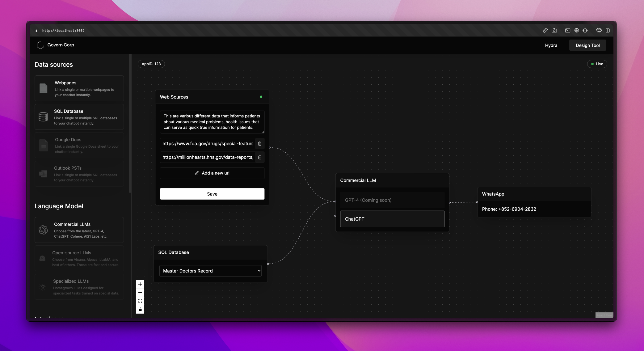Click the left sidebar vertical scrollbar
Image resolution: width=644 pixels, height=351 pixels.
130,124
